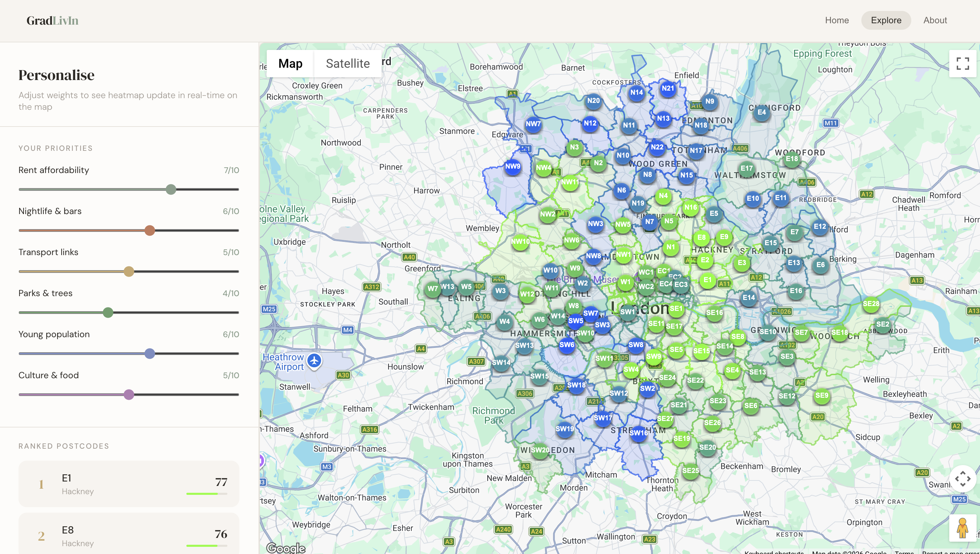Click the Explore nav item
This screenshot has width=980, height=554.
click(886, 20)
